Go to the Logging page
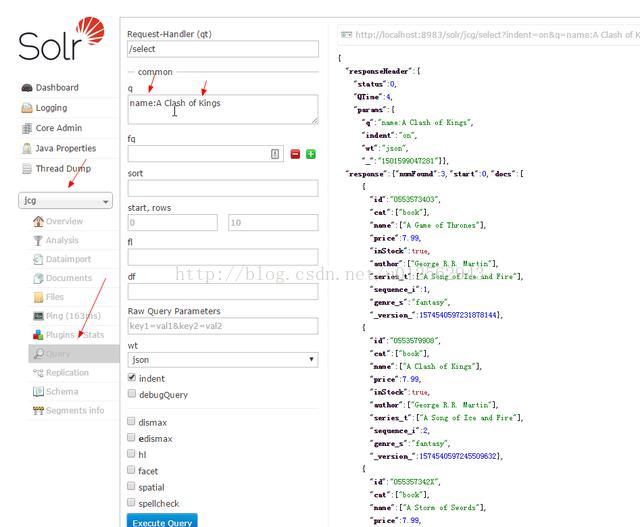The image size is (640, 527). [x=51, y=108]
